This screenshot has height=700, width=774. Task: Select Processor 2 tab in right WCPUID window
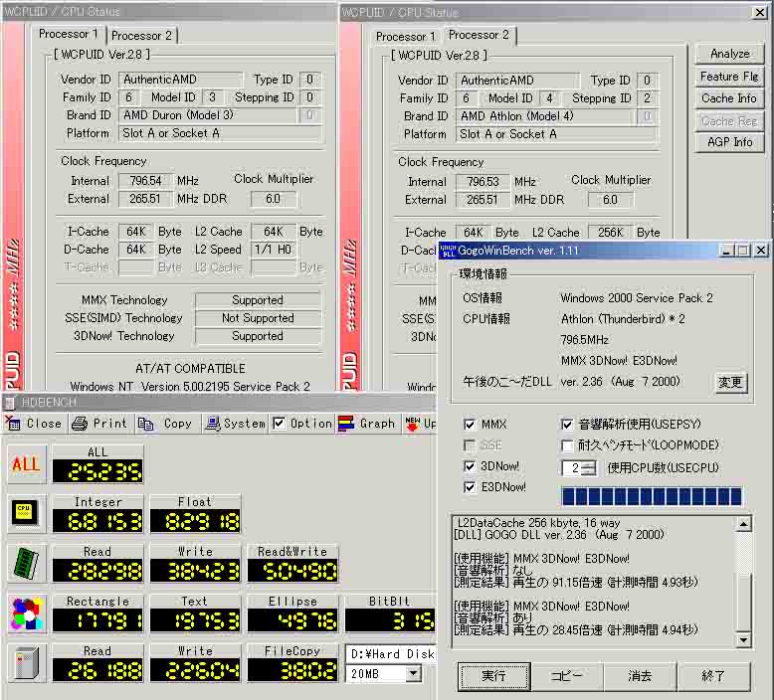pyautogui.click(x=479, y=35)
